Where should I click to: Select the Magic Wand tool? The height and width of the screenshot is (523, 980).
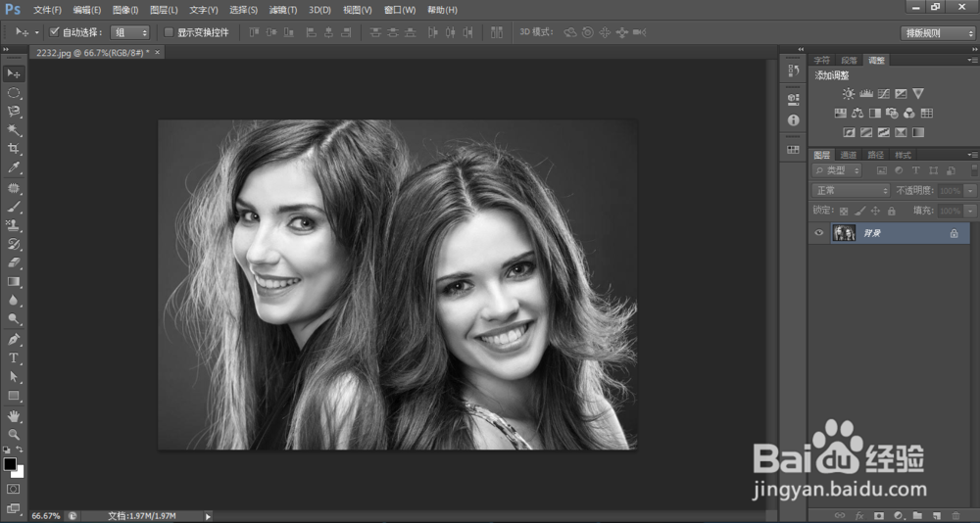click(x=14, y=130)
